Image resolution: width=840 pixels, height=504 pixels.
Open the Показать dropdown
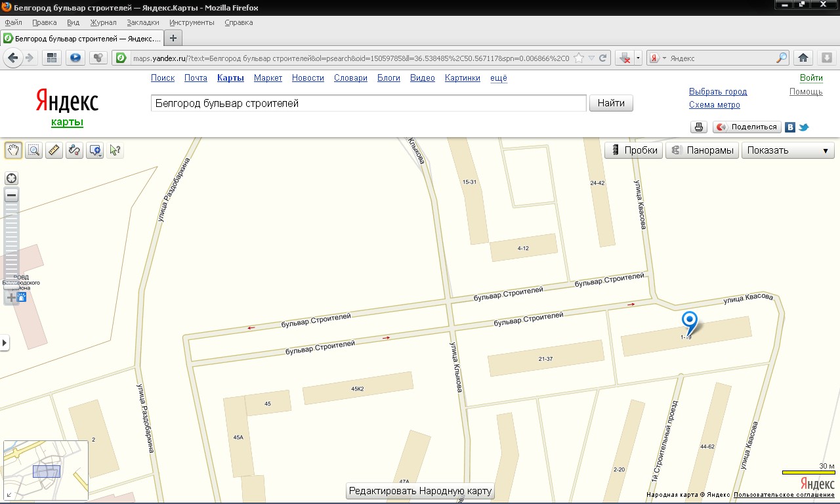point(787,150)
